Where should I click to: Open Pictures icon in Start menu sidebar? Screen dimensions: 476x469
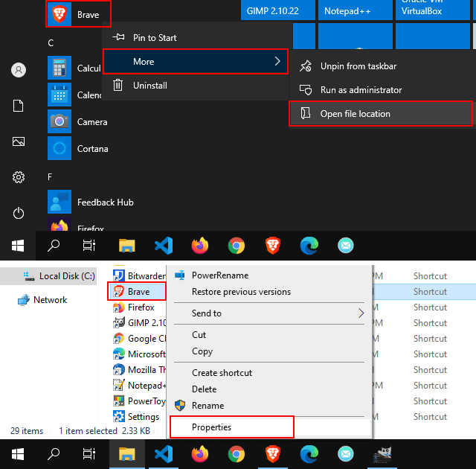tap(18, 141)
